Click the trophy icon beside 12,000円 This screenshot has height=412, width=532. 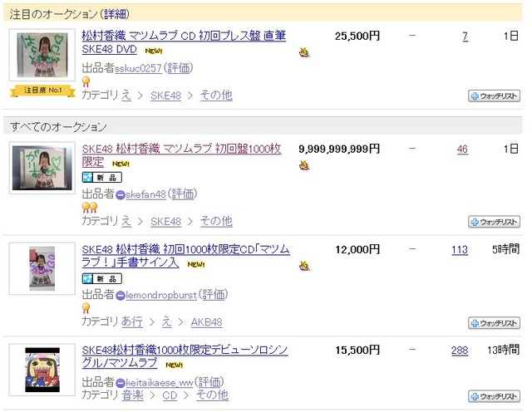click(x=304, y=266)
